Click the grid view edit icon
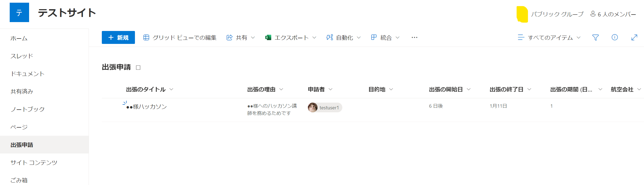The image size is (644, 185). (146, 37)
